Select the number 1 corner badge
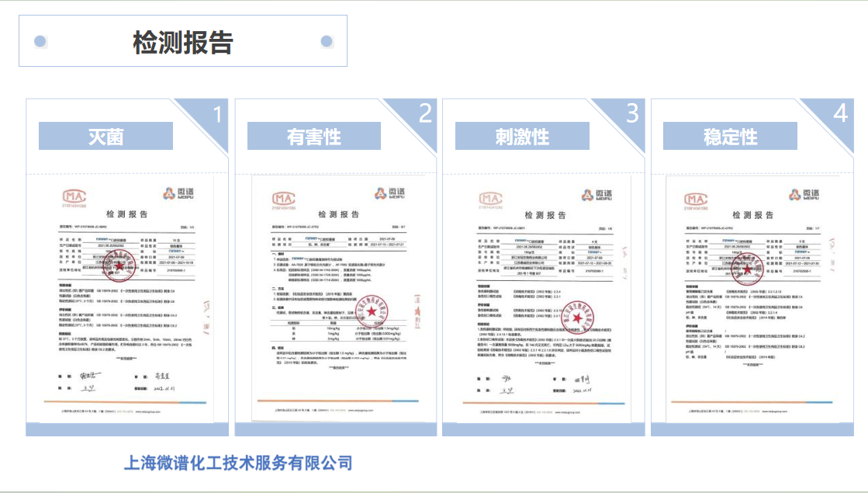The image size is (868, 493). click(216, 115)
